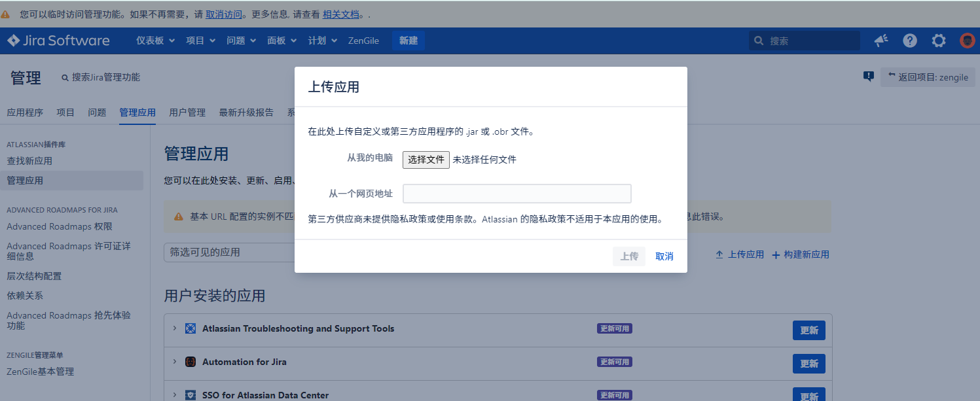Focus the 从一个网页地址 URL input field
Viewport: 980px width, 401px height.
tap(517, 194)
